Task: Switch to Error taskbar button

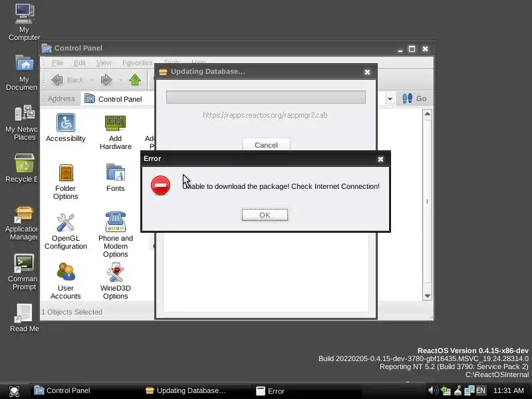Action: (307, 391)
